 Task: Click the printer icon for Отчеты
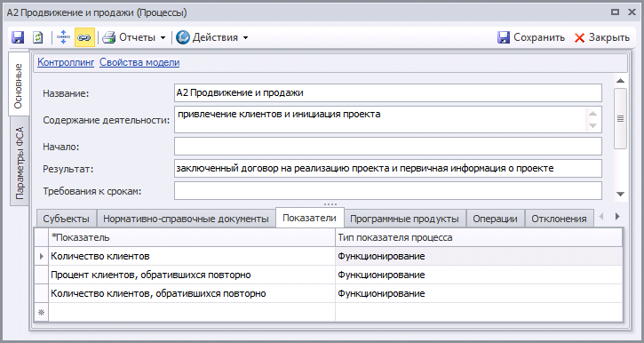[x=109, y=37]
